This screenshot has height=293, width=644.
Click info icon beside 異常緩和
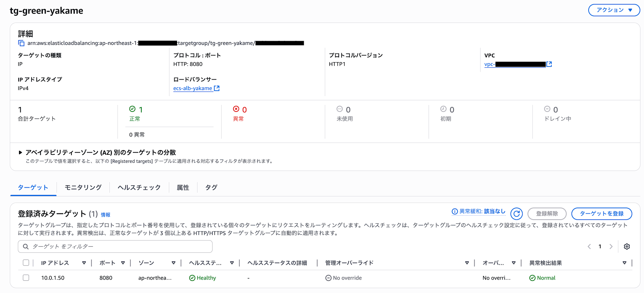click(455, 211)
